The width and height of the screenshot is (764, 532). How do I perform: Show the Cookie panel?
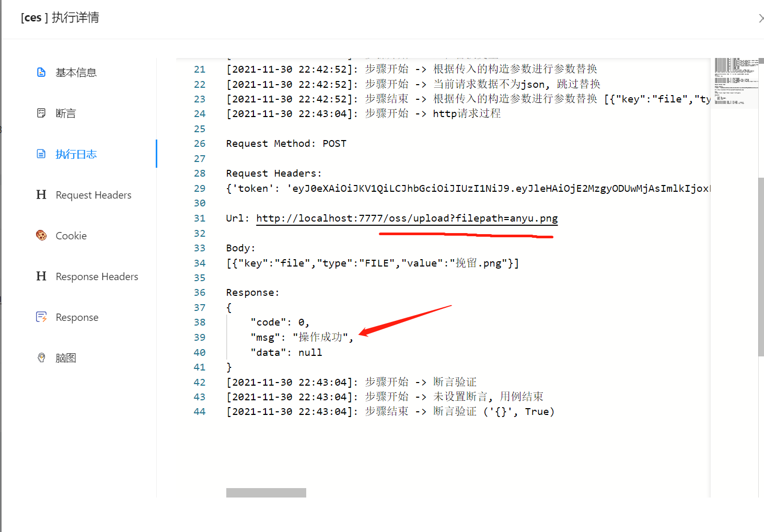tap(71, 236)
